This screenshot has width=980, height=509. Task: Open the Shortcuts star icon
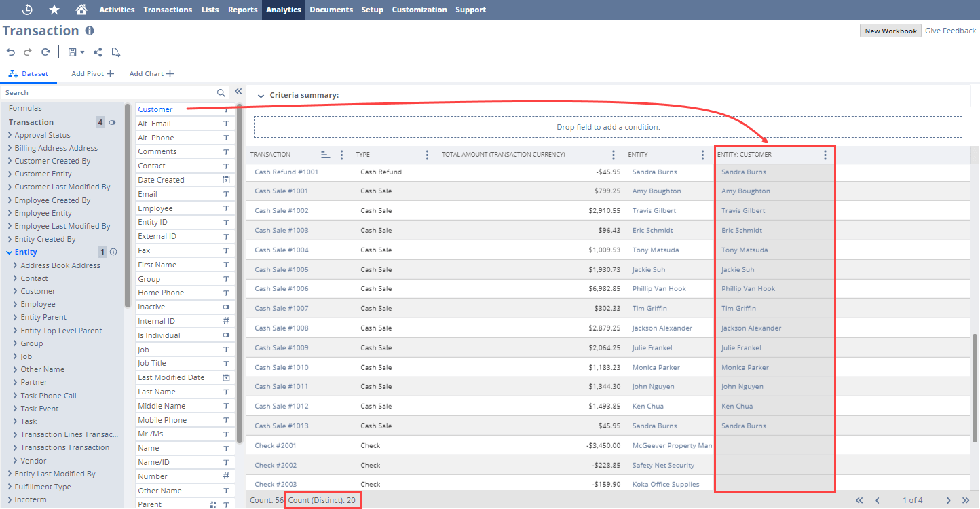pyautogui.click(x=54, y=10)
